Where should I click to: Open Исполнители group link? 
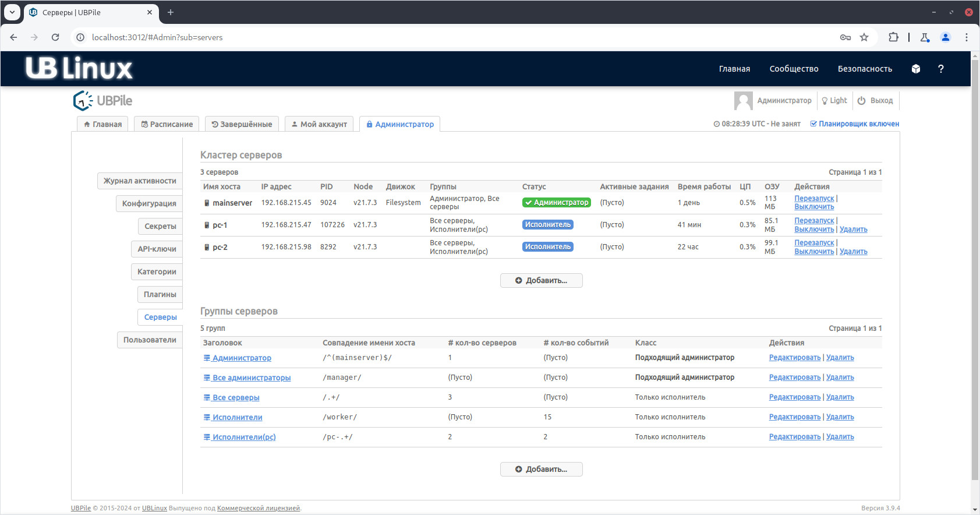[x=233, y=417]
